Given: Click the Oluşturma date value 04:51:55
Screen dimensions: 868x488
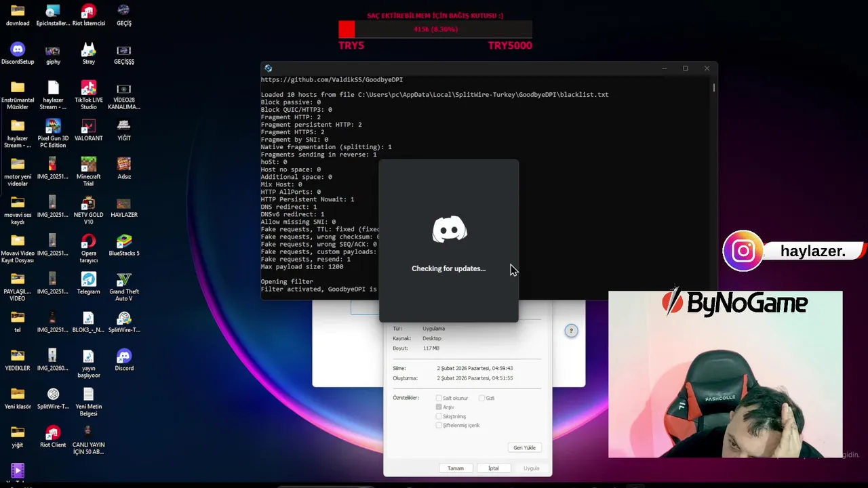Looking at the screenshot, I should click(x=475, y=378).
